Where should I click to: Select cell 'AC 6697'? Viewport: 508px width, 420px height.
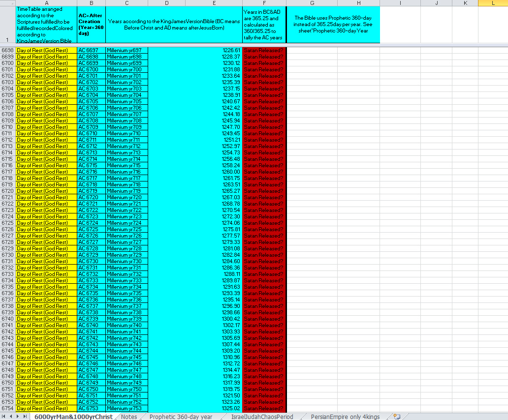[92, 50]
